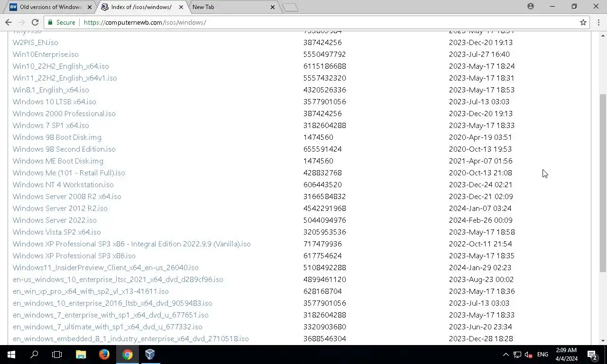The height and width of the screenshot is (364, 607).
Task: Select file size 5044094976
Action: point(325,220)
